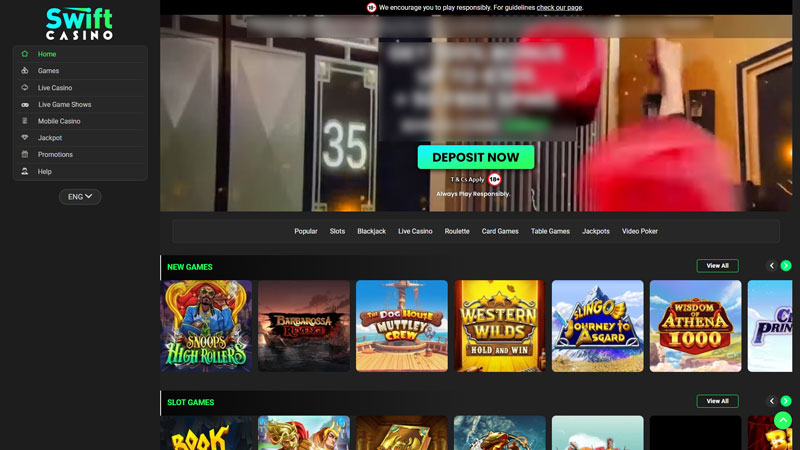
Task: Select the Video Poker category tab
Action: pos(640,231)
